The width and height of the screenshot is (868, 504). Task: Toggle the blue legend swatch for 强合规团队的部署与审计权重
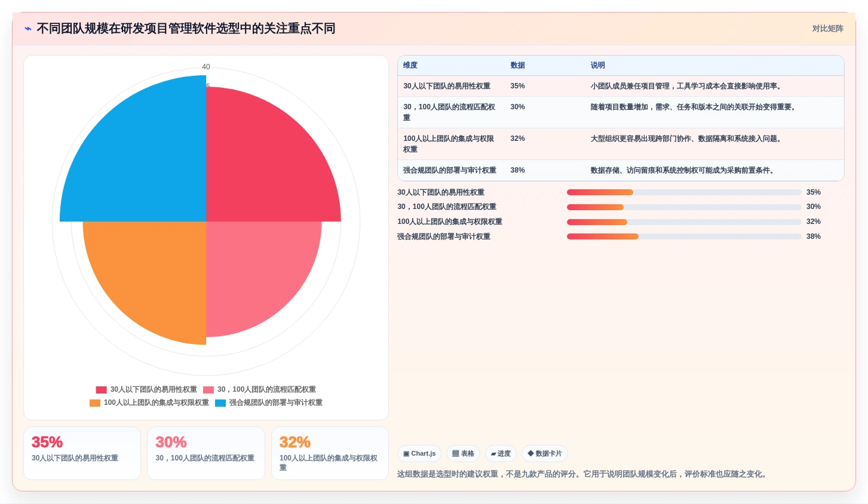click(220, 403)
